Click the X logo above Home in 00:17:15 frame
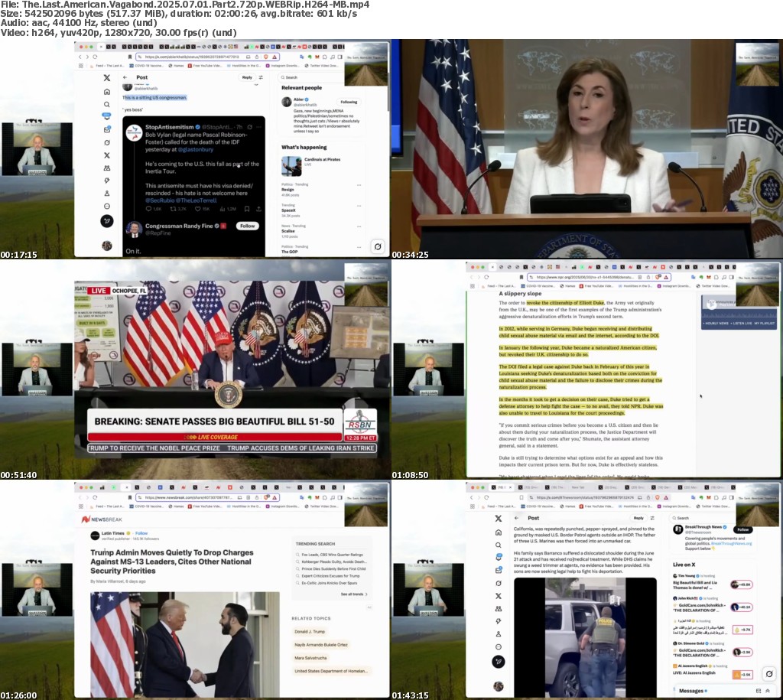 [x=107, y=78]
